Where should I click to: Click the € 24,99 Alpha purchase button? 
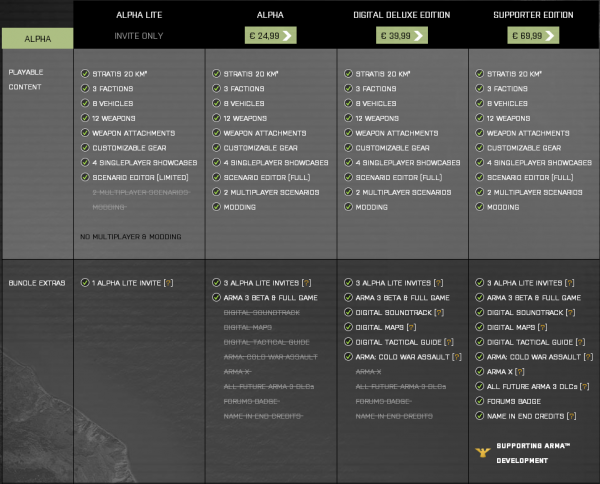[x=271, y=36]
